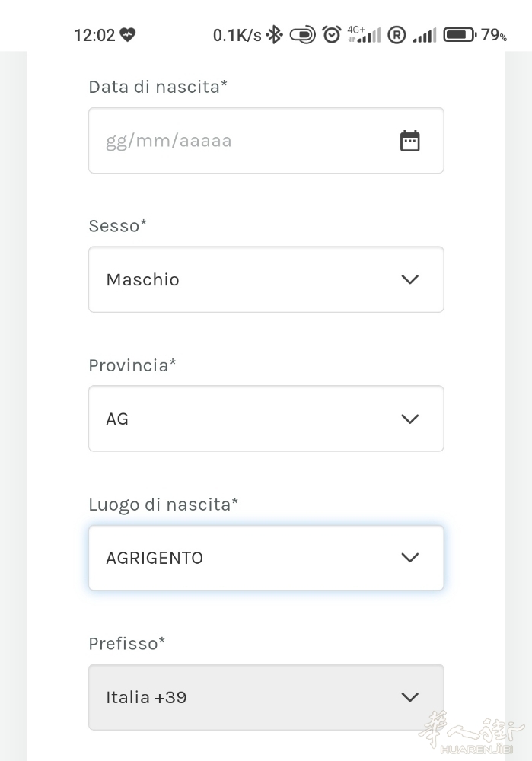Focus the gg/mm/aaaaa date input field
Screen dimensions: 532x761
[x=266, y=141]
